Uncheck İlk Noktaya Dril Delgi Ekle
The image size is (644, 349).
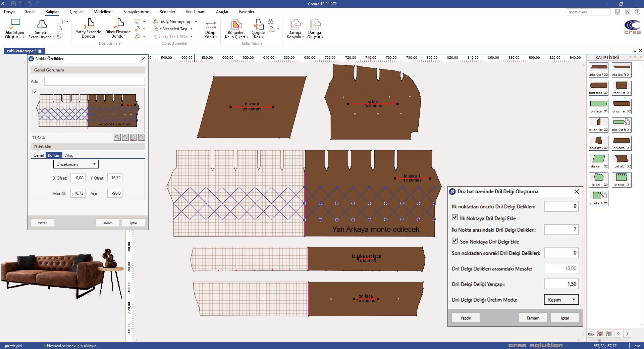[455, 218]
